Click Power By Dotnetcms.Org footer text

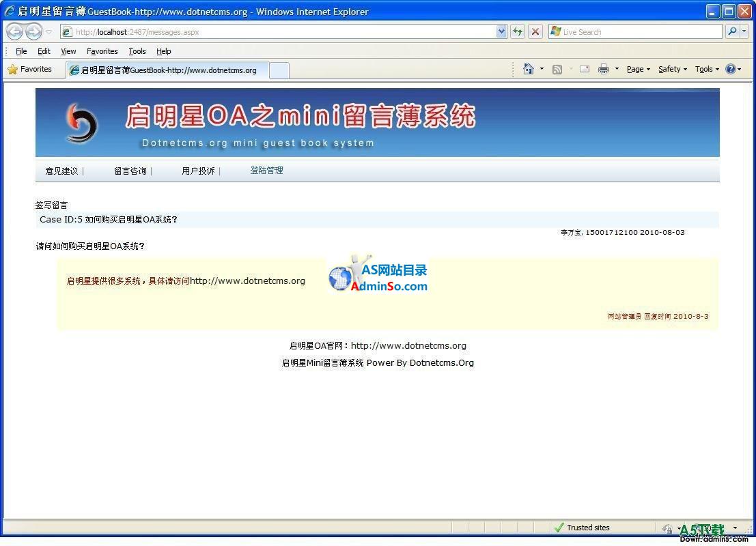(420, 363)
